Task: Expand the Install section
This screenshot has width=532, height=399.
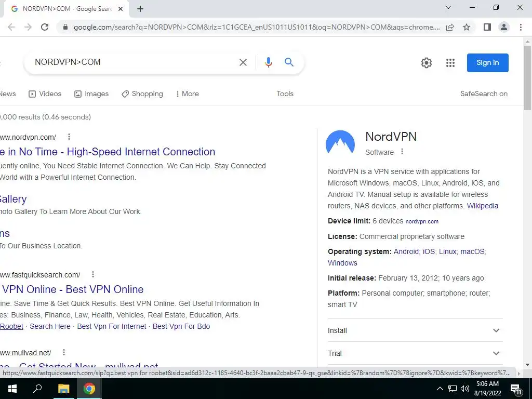Action: click(415, 330)
